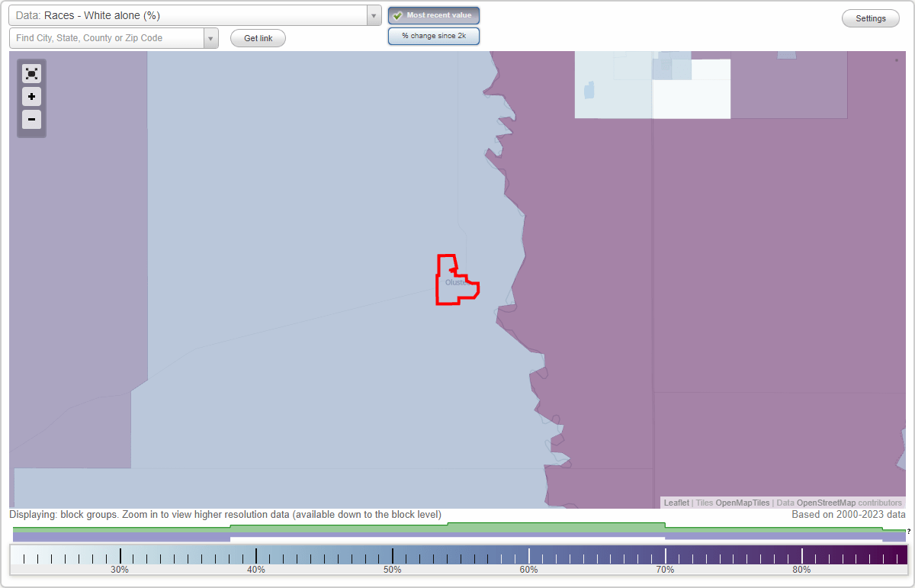The image size is (915, 588).
Task: Click the checkmark on Most recent value
Action: pos(397,15)
